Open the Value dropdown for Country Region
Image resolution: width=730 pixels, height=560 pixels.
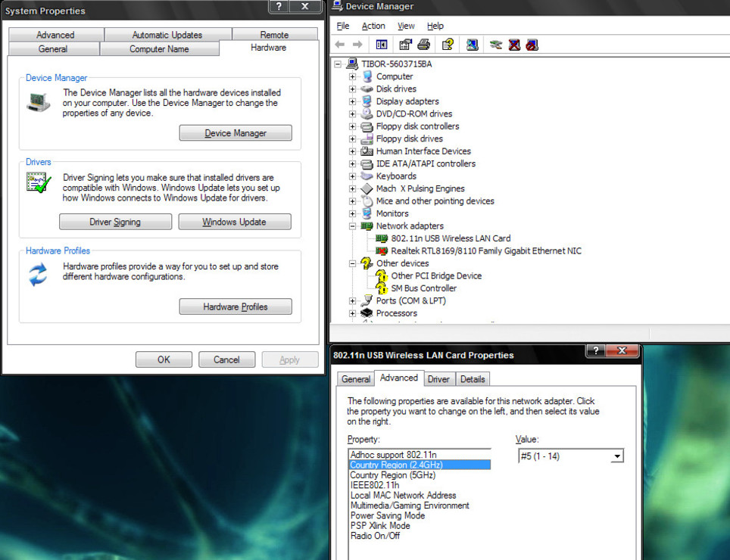tap(617, 456)
